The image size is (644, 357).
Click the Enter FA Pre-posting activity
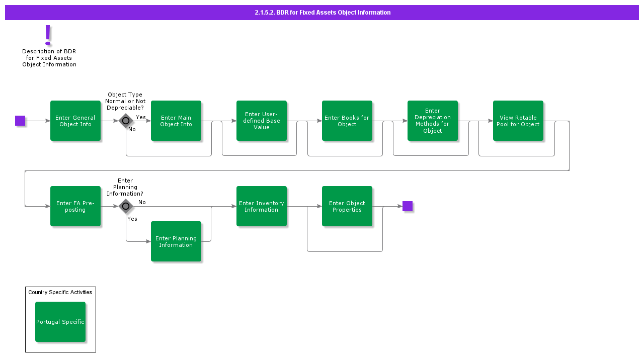click(75, 206)
